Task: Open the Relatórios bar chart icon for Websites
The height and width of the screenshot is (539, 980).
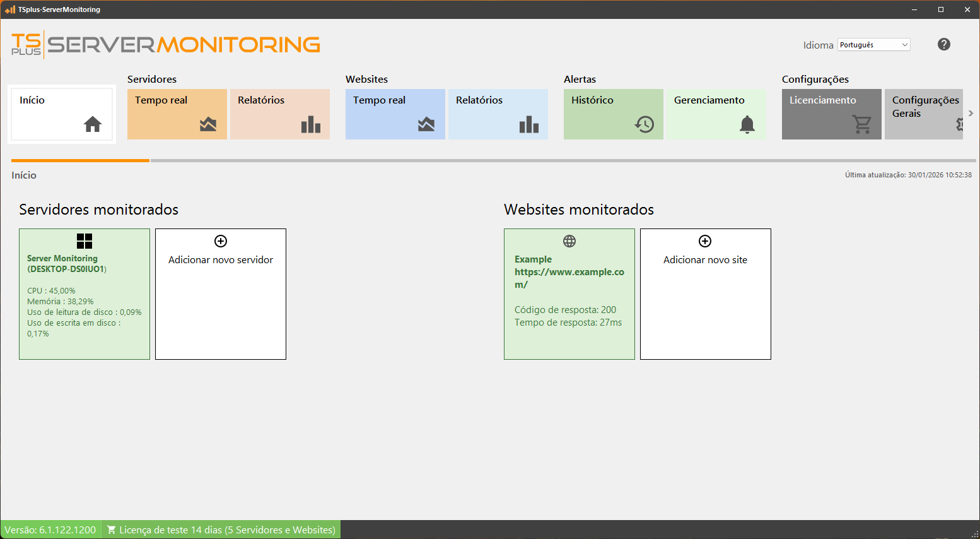Action: point(528,124)
